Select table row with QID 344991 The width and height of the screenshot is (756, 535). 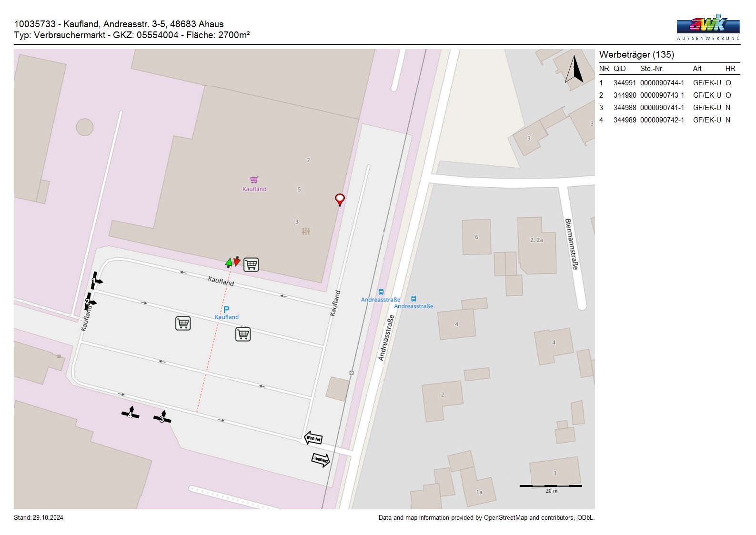click(669, 83)
